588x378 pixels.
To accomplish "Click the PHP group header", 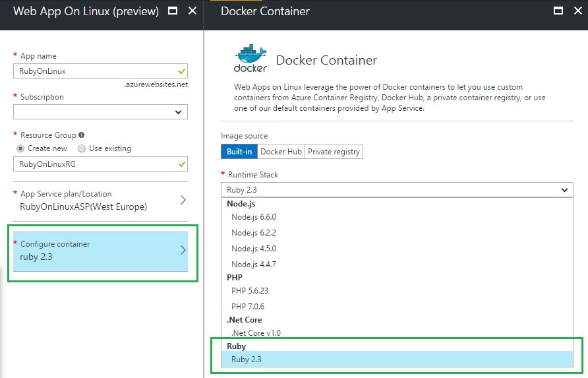I will point(235,278).
